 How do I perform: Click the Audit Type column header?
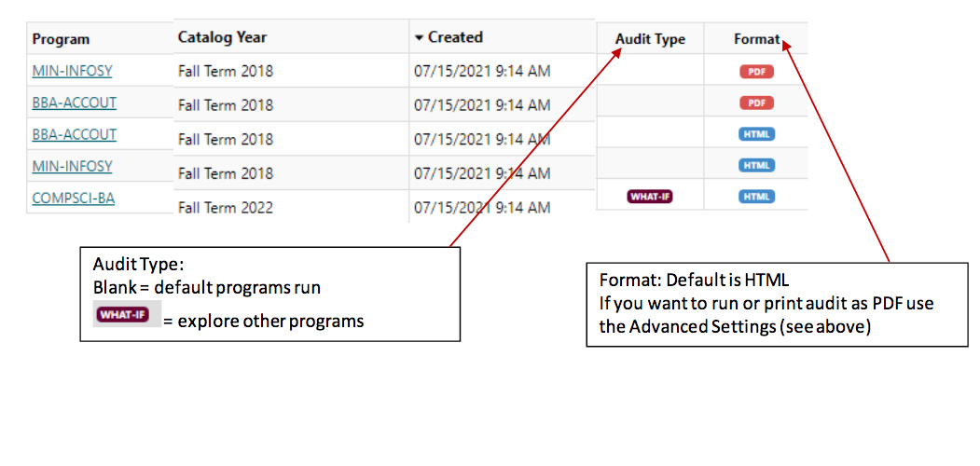coord(650,39)
